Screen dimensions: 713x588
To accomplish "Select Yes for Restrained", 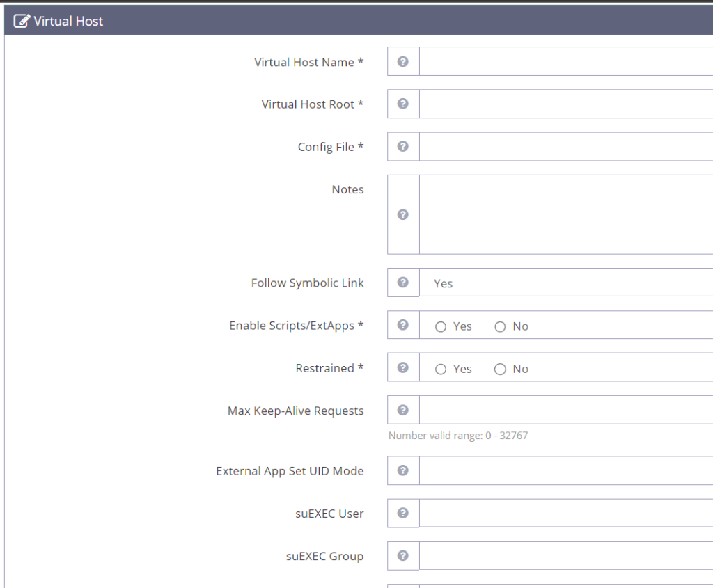I will point(441,369).
